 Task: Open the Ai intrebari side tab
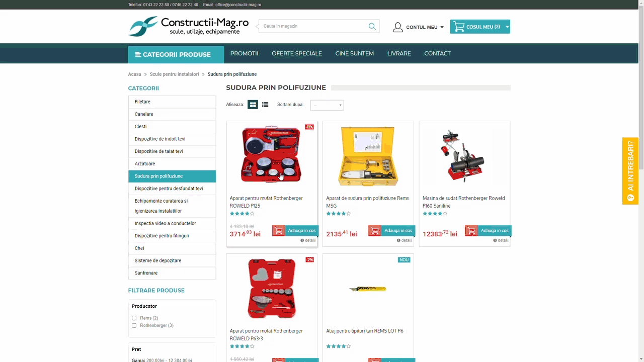tap(630, 171)
